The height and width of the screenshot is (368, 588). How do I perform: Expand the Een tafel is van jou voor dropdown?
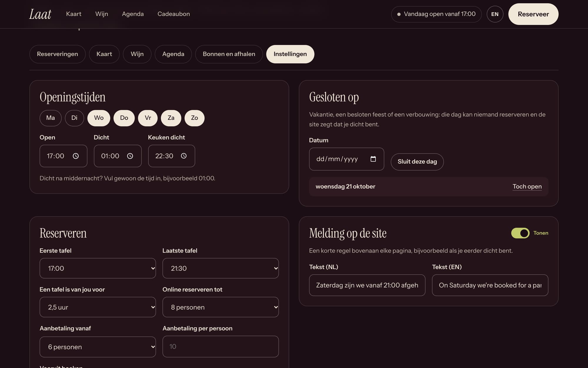pyautogui.click(x=98, y=307)
